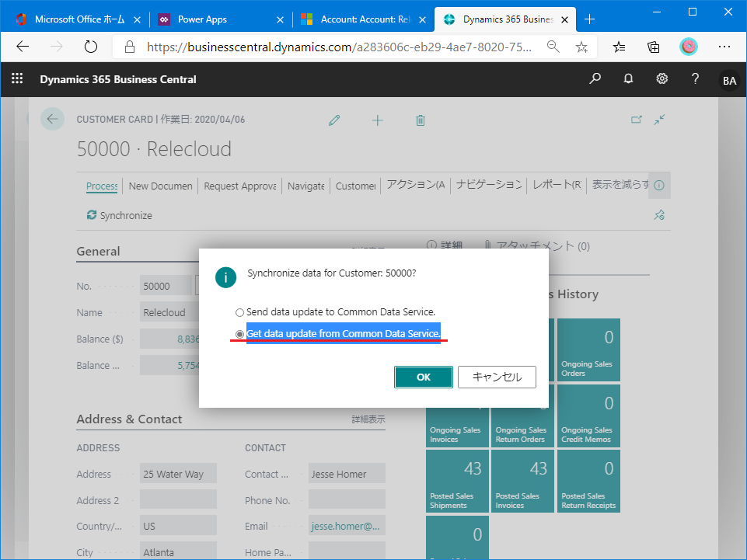747x560 pixels.
Task: Open Navigate menu
Action: [305, 186]
